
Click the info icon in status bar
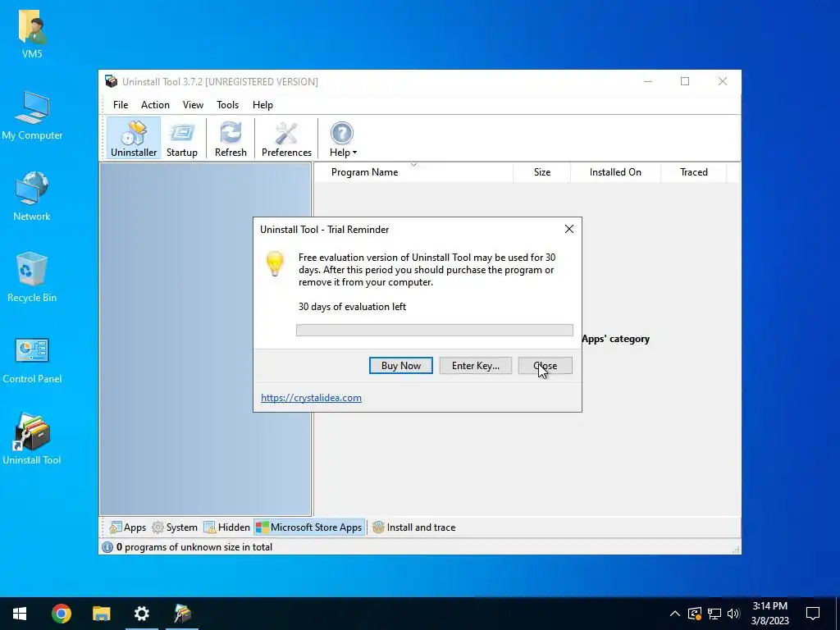[107, 547]
